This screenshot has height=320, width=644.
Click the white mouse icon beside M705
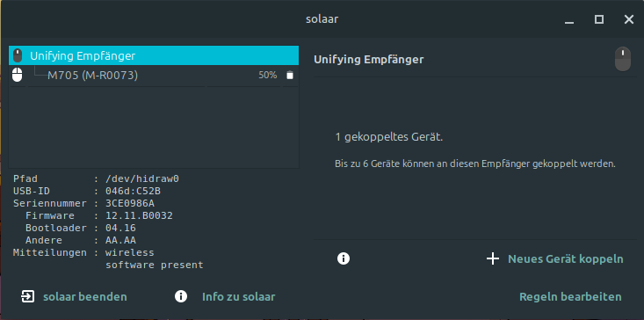coord(18,76)
